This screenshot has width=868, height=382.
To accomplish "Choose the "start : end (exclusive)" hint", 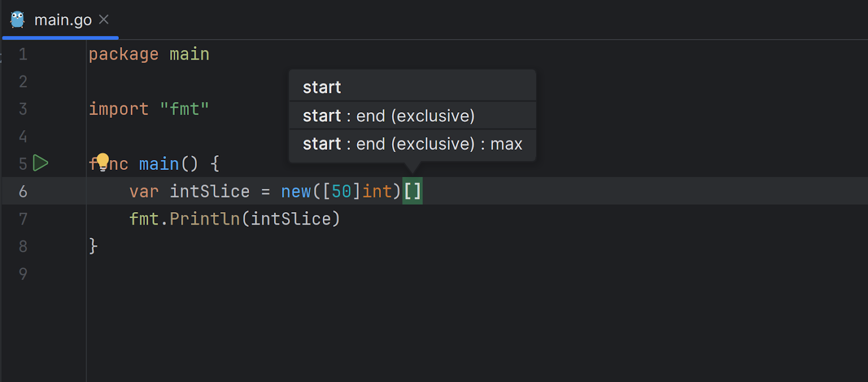I will [x=388, y=116].
